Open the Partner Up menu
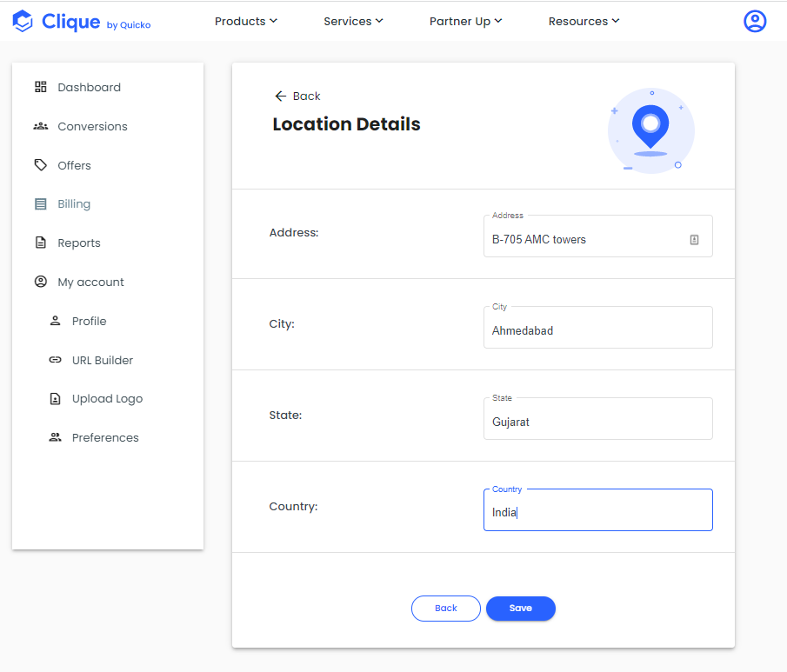 [466, 21]
